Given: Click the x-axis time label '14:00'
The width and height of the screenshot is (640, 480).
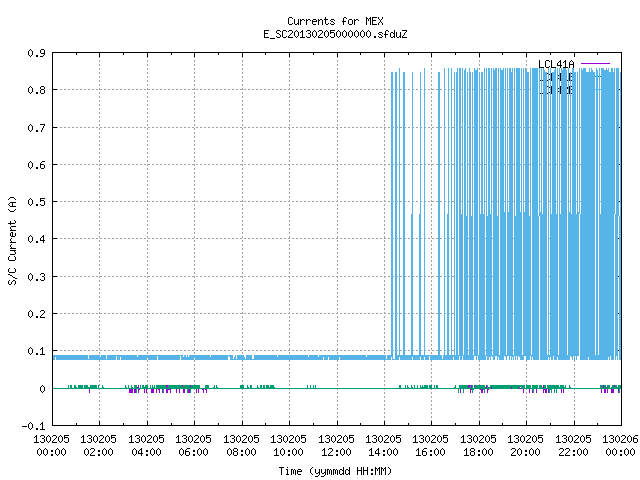Looking at the screenshot, I should point(383,452).
